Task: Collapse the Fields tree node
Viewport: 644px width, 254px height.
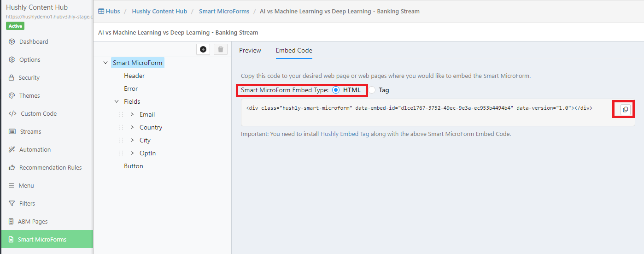Action: [117, 101]
